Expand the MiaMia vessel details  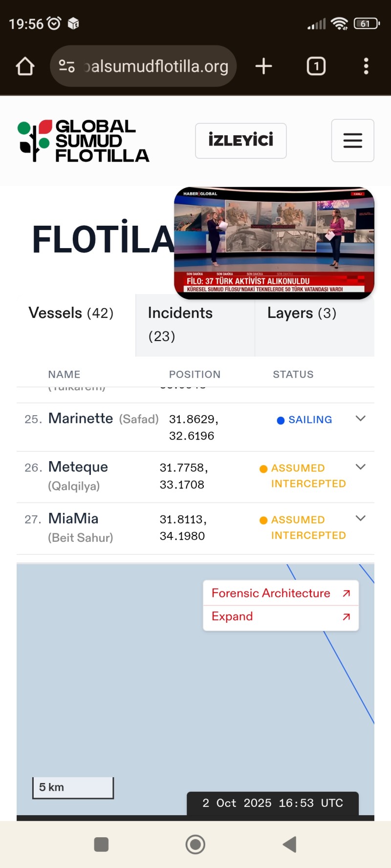pos(360,519)
